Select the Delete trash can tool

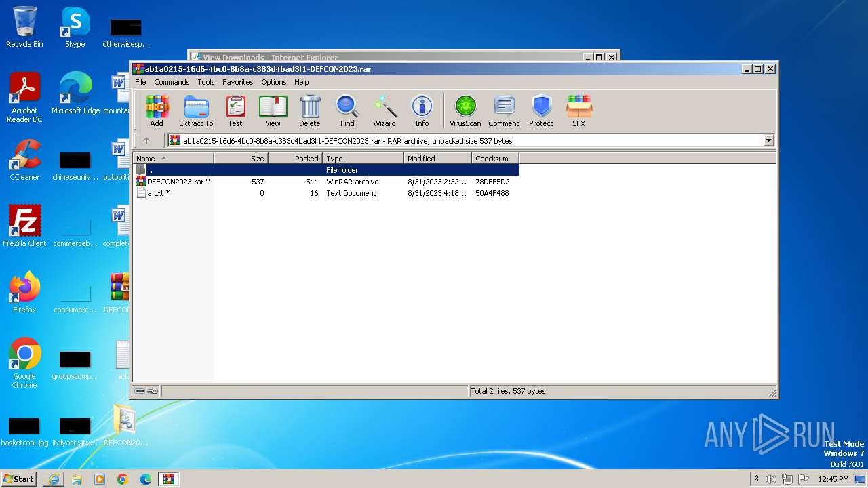point(310,110)
